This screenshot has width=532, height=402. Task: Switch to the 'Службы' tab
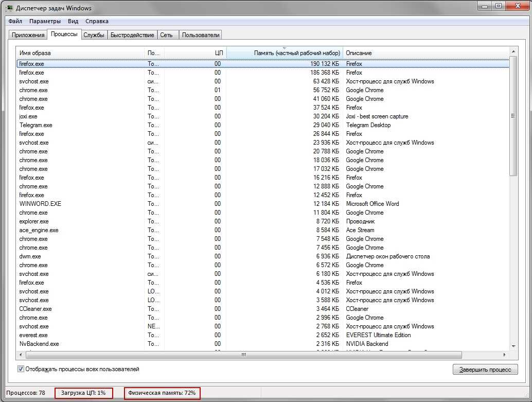[x=94, y=35]
